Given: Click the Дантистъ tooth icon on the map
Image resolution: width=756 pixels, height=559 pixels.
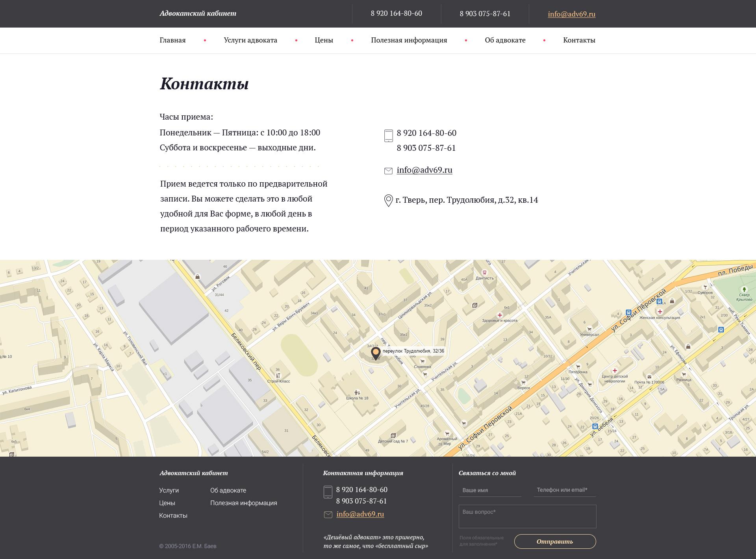Looking at the screenshot, I should click(x=485, y=272).
